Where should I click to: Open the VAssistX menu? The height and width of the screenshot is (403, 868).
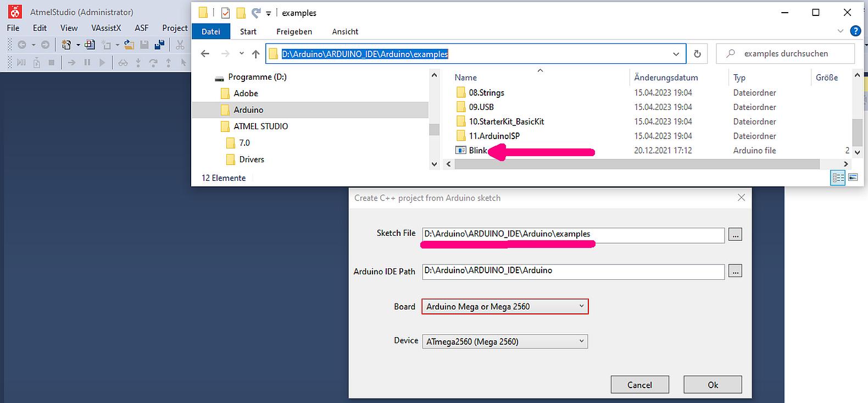pyautogui.click(x=106, y=27)
